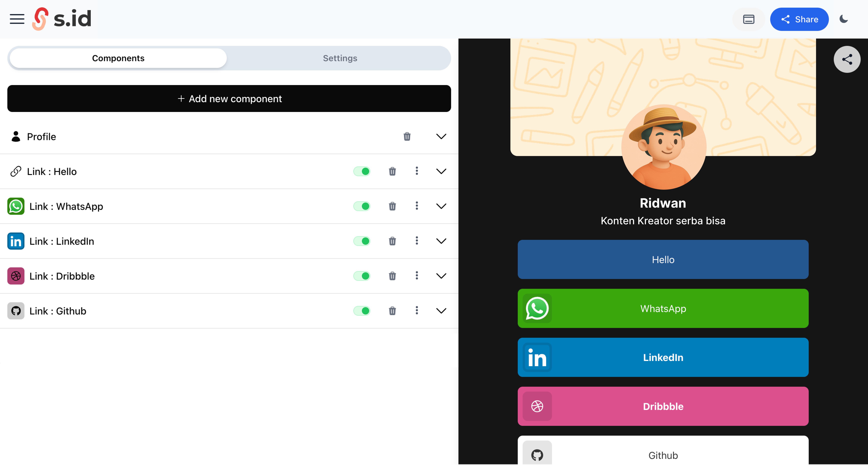Switch to the Settings tab

coord(340,58)
